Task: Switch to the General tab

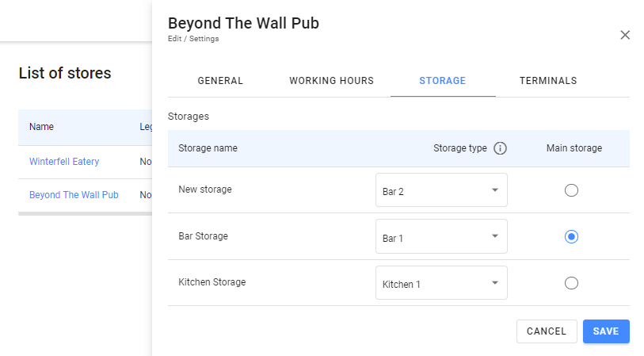Action: coord(220,81)
